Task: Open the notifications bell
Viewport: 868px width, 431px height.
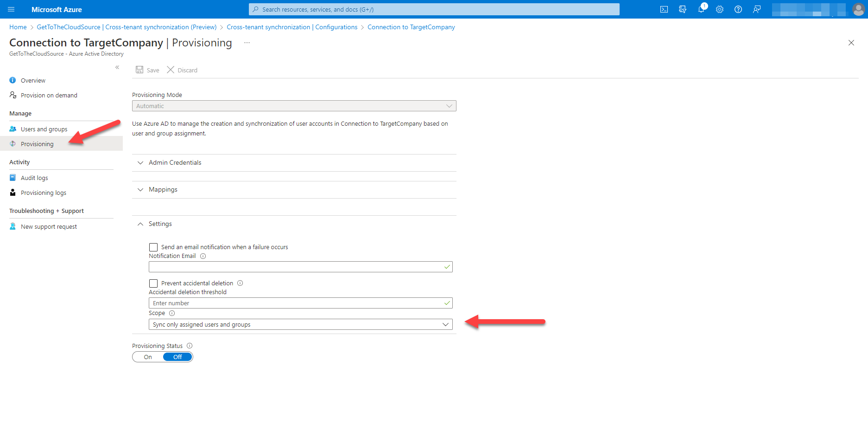Action: point(701,9)
